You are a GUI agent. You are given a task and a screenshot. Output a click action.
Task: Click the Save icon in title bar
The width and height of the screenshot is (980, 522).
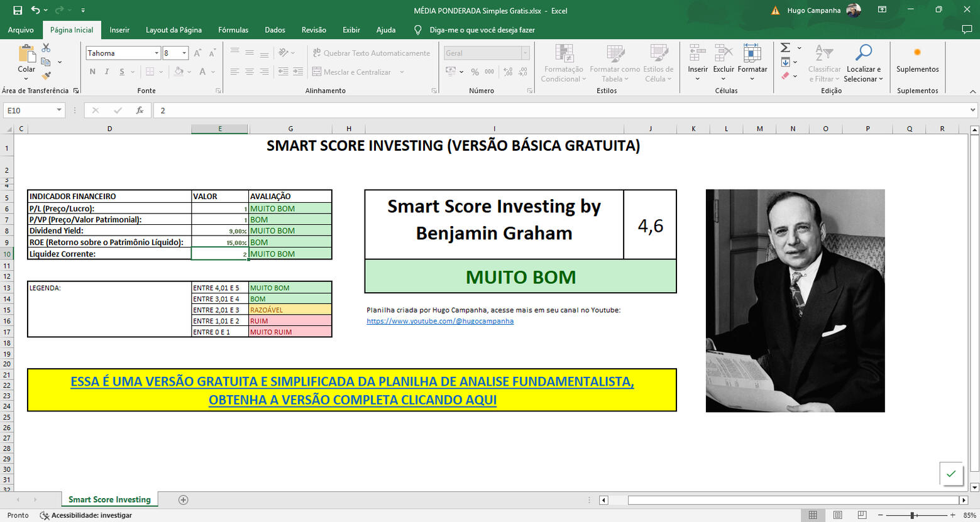point(18,10)
